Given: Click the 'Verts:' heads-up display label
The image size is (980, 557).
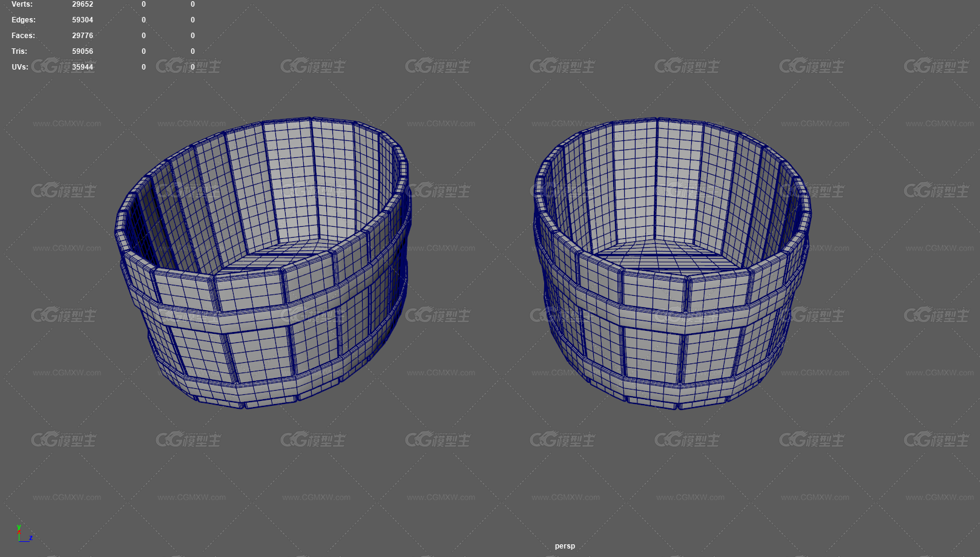Looking at the screenshot, I should coord(22,4).
